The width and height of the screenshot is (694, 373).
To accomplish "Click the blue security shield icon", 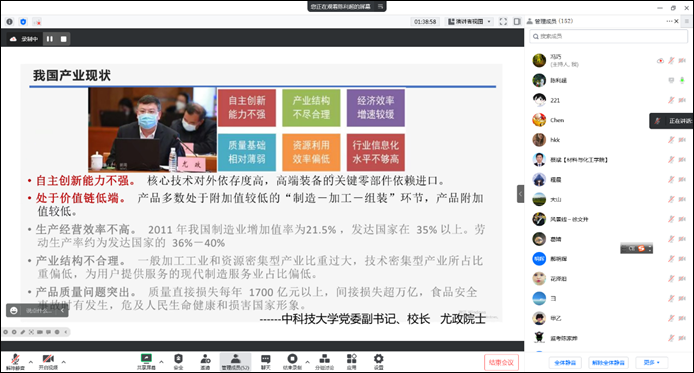I will coord(23,22).
